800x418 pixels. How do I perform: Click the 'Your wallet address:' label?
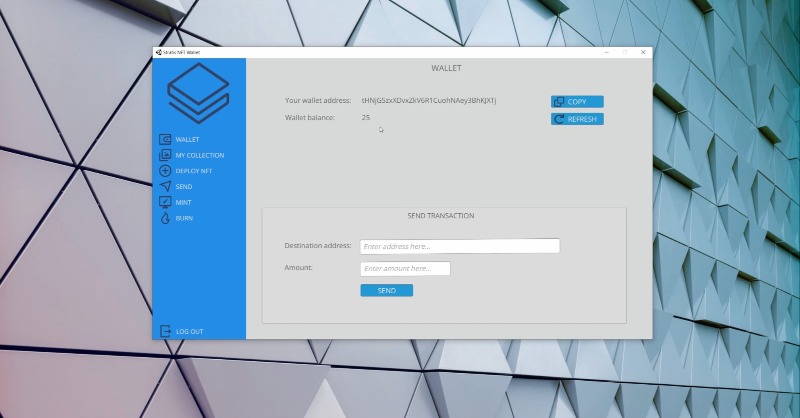pyautogui.click(x=318, y=101)
